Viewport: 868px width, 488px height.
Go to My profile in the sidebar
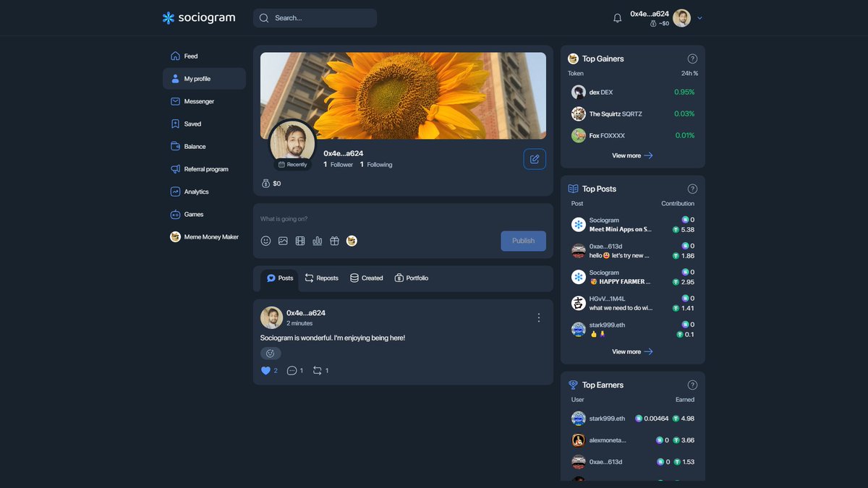[x=204, y=79]
